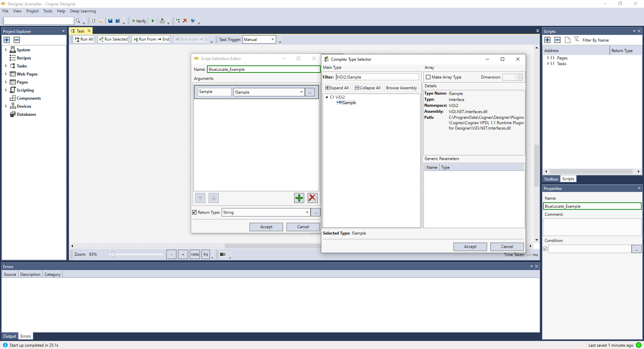Click the Browse Assembly button
The image size is (644, 349).
pos(401,88)
